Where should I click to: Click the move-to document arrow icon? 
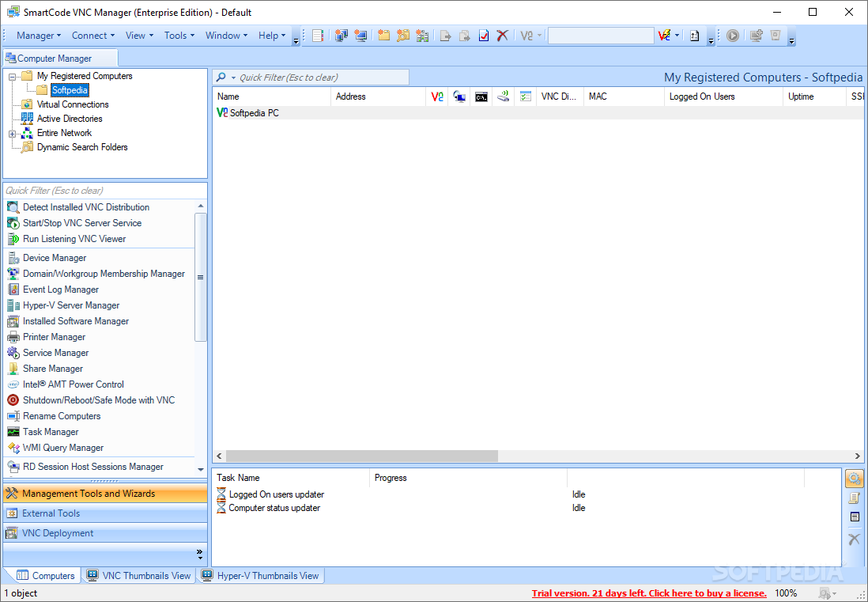coord(446,36)
